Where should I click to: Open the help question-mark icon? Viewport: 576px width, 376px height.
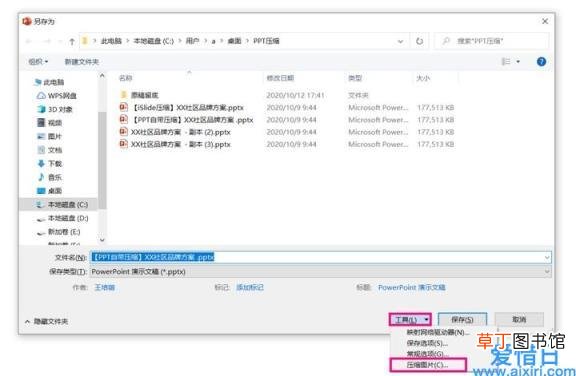[541, 62]
